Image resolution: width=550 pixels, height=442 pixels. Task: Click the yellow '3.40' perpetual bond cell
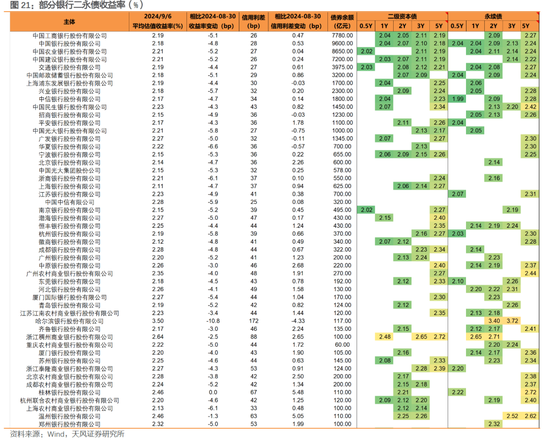494,321
